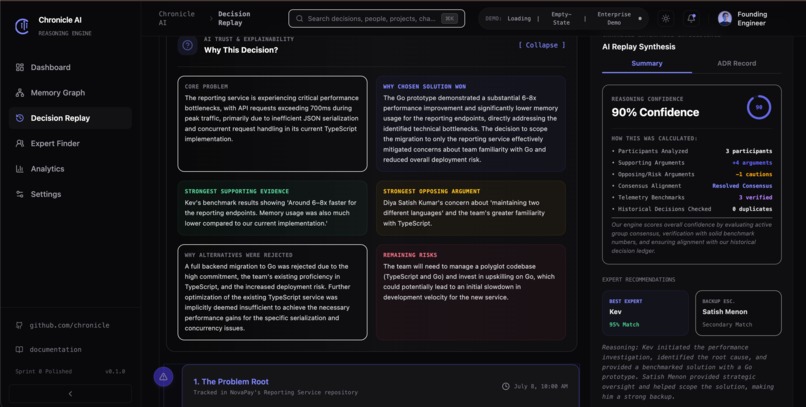This screenshot has height=407, width=806.
Task: Open Settings from the sidebar
Action: coord(70,194)
